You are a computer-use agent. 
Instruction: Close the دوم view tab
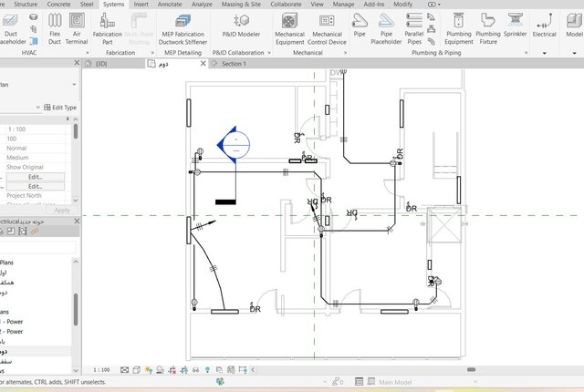point(203,64)
